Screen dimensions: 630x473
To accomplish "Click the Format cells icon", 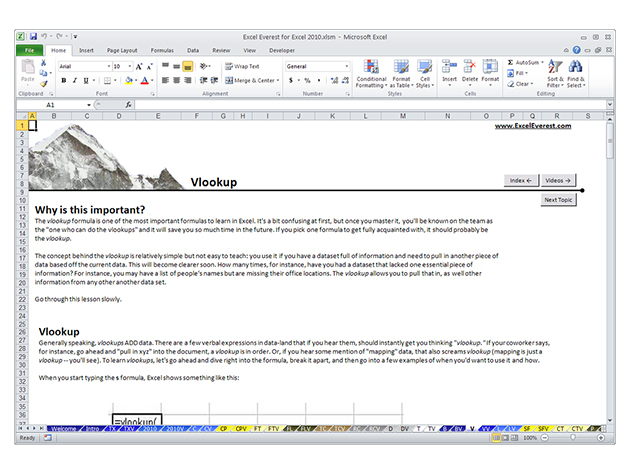I will tap(490, 67).
